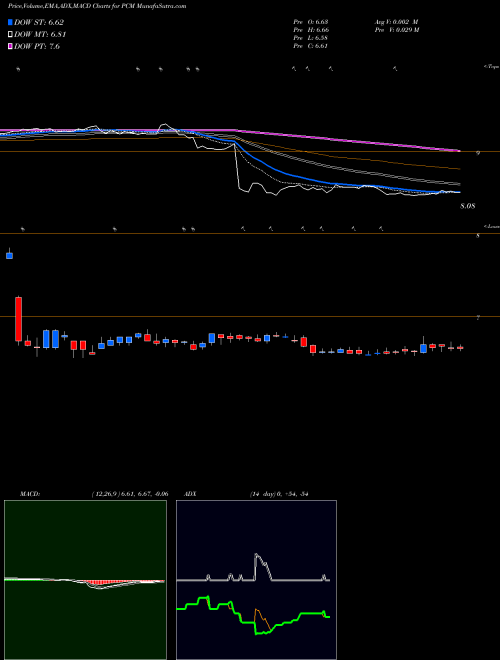Click the Pre C: 6.61 closing value

point(311,46)
